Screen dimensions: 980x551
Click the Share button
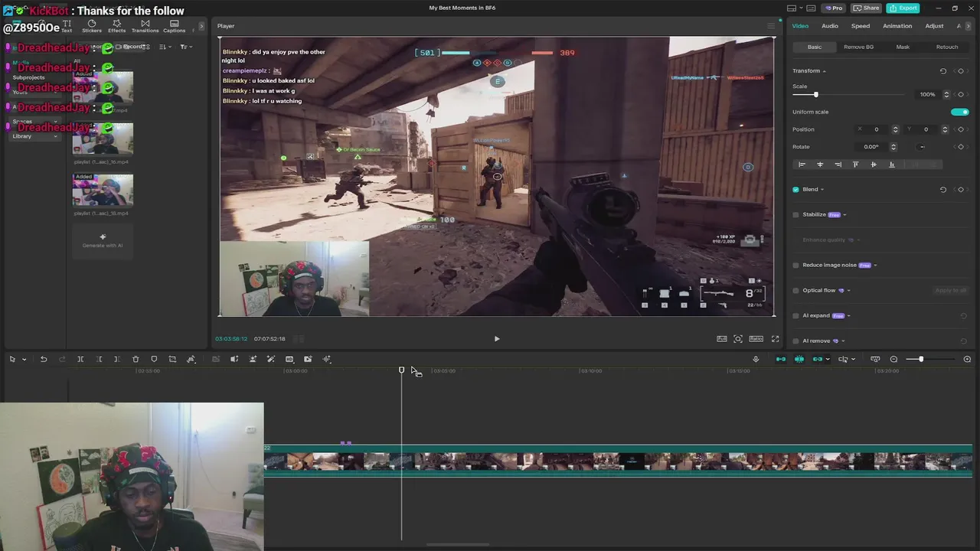click(866, 8)
